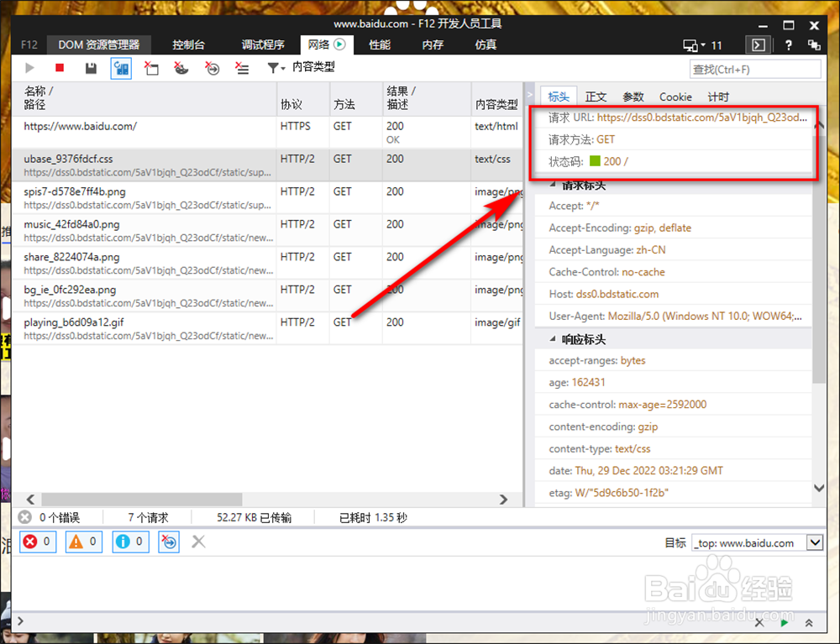Open the 计时 details tab
The image size is (840, 644).
point(718,97)
